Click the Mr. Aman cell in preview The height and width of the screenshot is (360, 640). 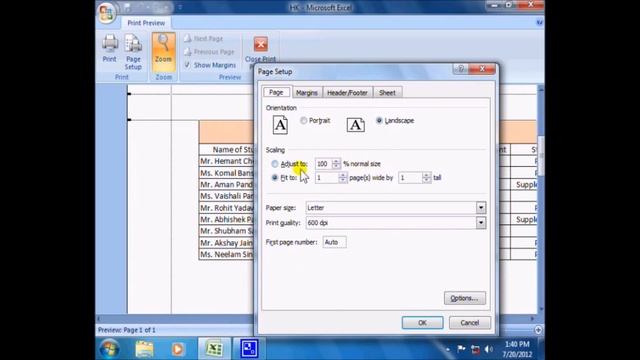(x=226, y=184)
